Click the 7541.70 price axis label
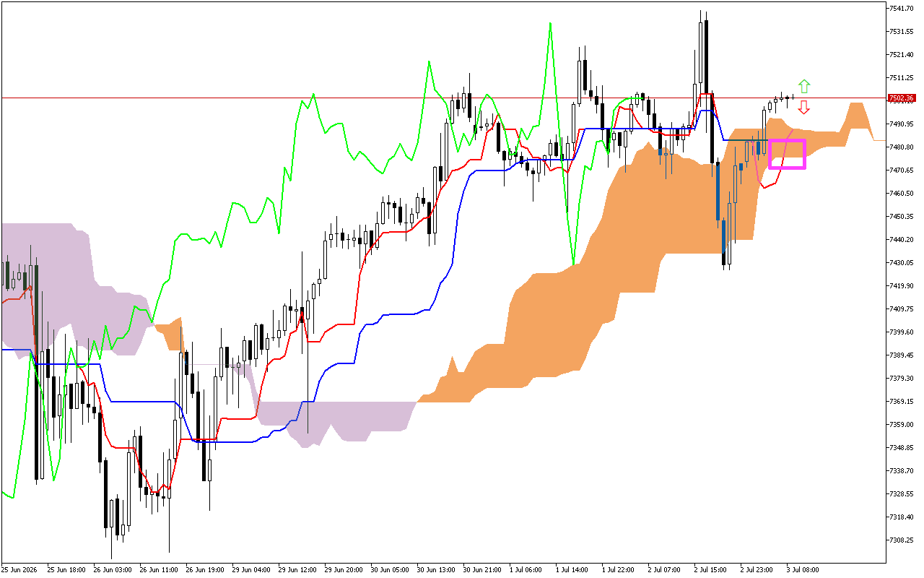924x578 pixels. tap(902, 9)
